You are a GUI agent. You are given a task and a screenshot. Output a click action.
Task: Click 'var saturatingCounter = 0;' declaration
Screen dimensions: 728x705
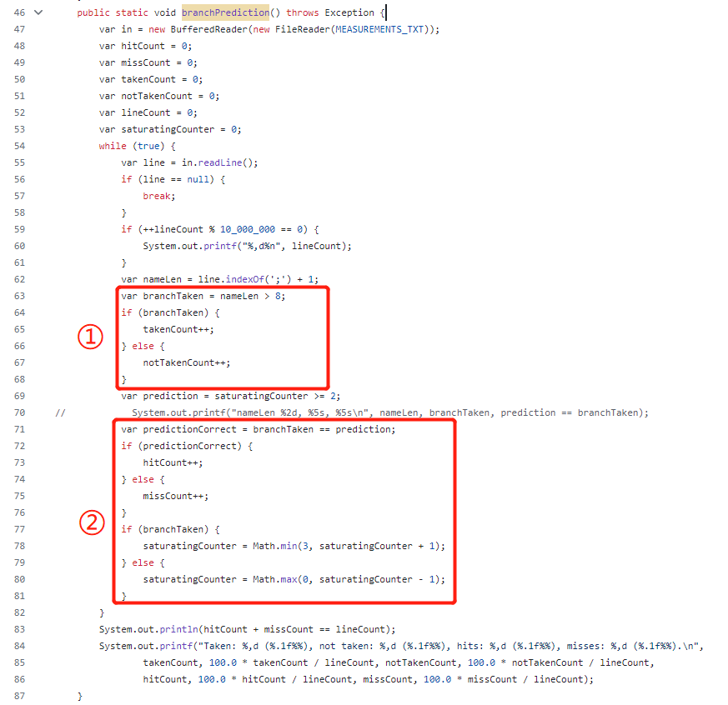(170, 129)
